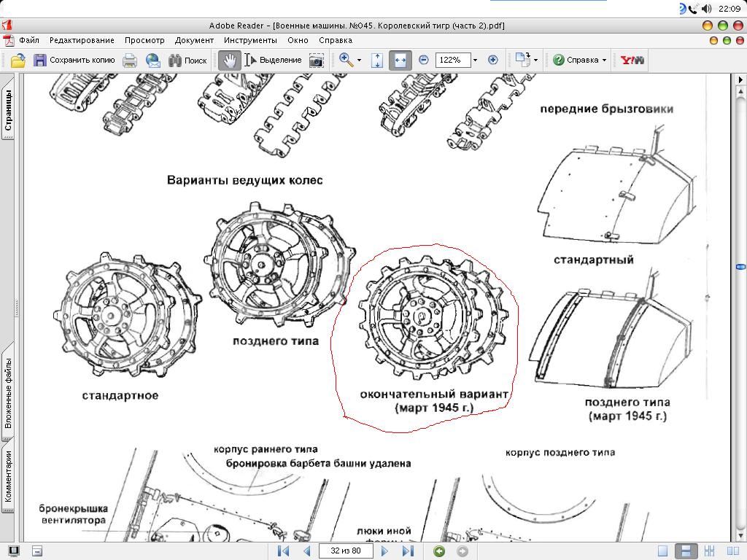Viewport: 747px width, 560px height.
Task: Click the email globe icon
Action: (x=153, y=61)
